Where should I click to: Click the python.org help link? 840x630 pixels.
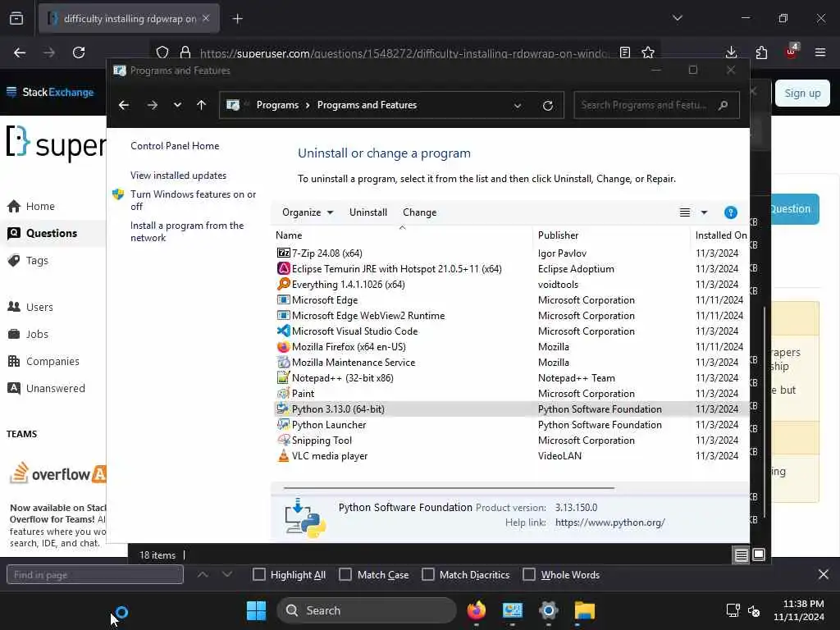tap(609, 523)
